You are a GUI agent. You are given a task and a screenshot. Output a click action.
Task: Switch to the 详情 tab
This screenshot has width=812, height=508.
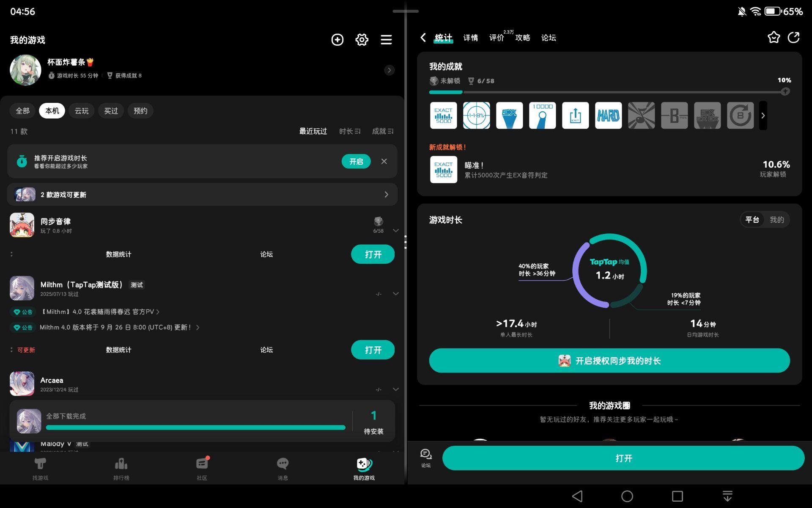point(470,38)
